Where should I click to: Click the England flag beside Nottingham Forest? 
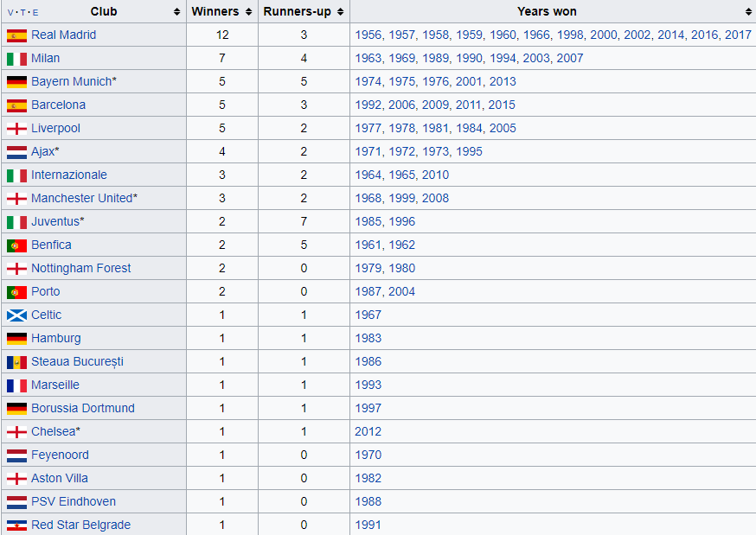coord(17,269)
